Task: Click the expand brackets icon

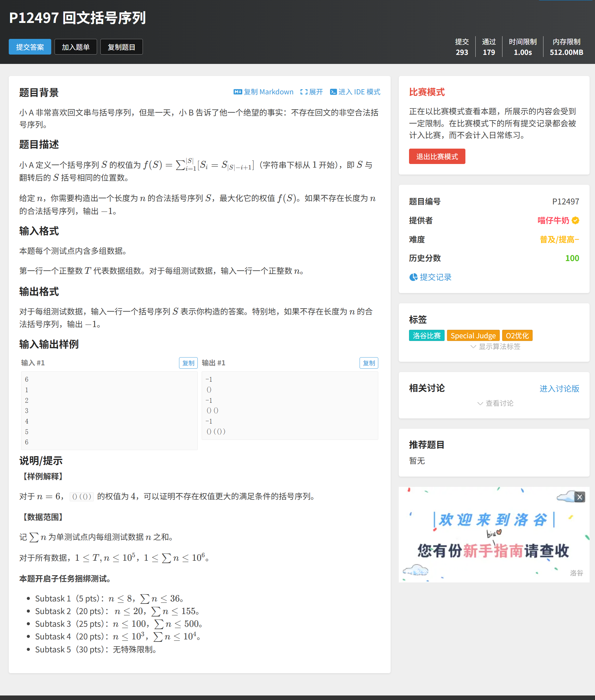Action: [x=304, y=92]
